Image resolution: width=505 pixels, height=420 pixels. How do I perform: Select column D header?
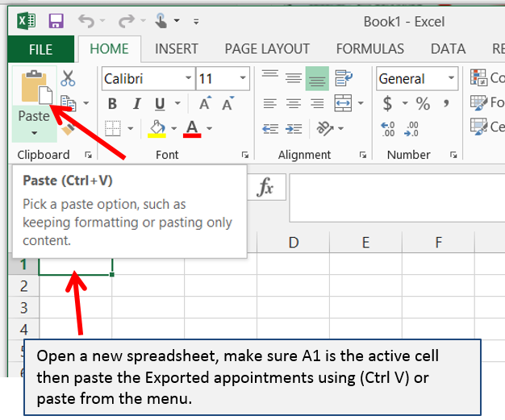tap(293, 243)
